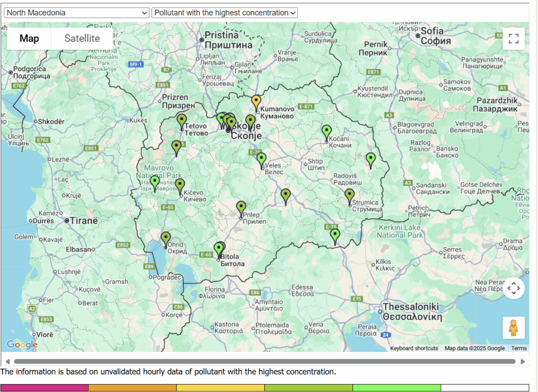Open Keyboard shortcuts link

414,348
